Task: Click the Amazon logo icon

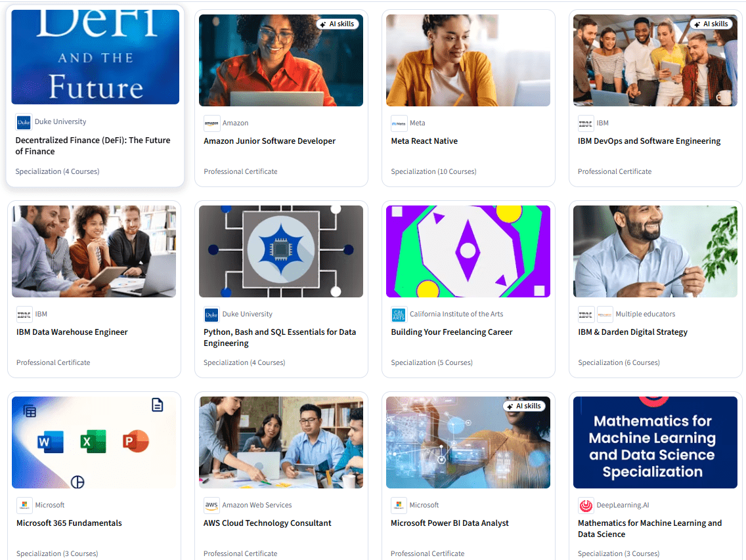Action: (x=211, y=123)
